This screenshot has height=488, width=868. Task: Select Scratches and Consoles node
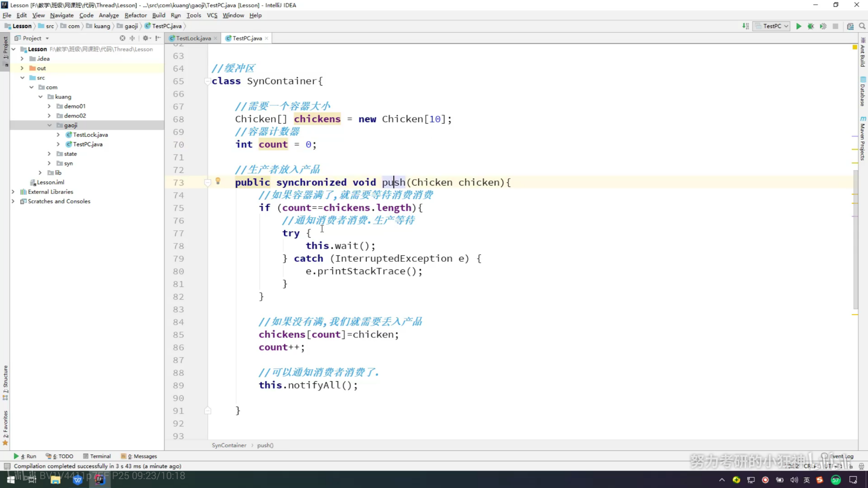[x=59, y=202]
